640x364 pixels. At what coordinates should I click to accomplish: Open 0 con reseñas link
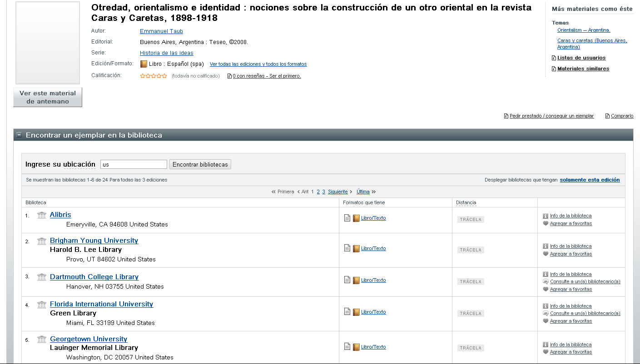tap(267, 76)
